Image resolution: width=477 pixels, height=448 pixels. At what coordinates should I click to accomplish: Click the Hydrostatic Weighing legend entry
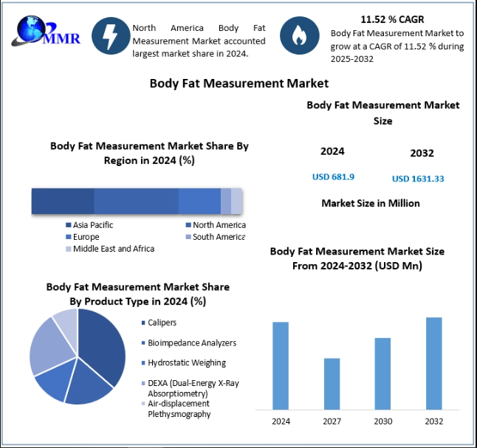click(x=184, y=363)
